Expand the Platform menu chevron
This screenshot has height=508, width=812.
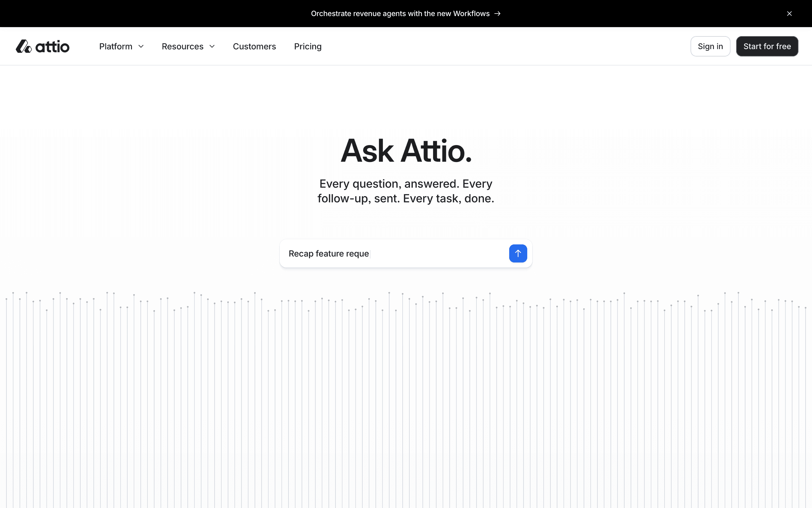tap(141, 46)
